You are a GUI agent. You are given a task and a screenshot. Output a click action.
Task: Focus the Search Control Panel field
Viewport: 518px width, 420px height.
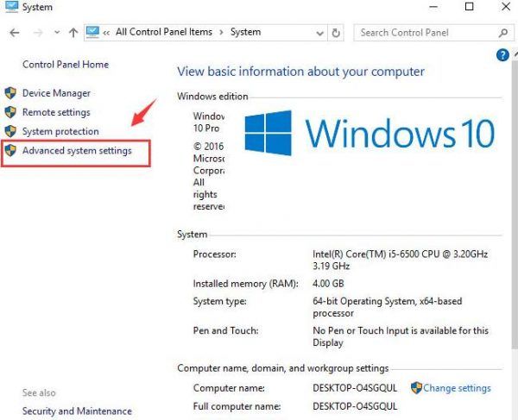tap(423, 33)
